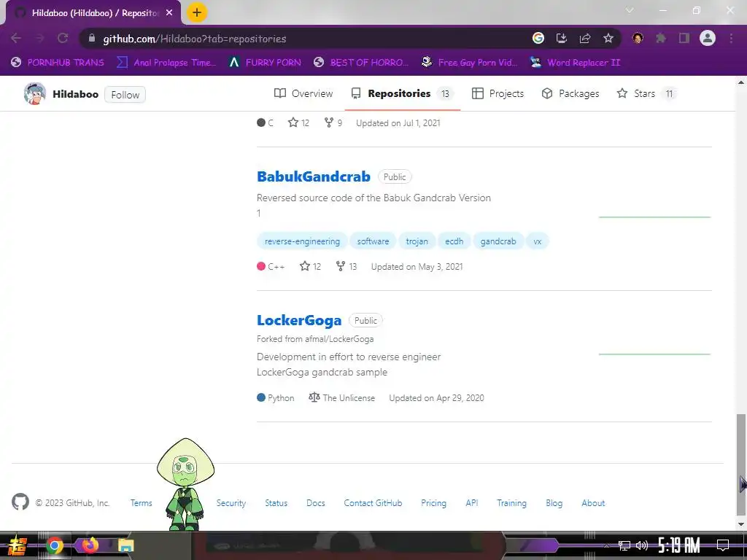Open the Training footer link
Image resolution: width=747 pixels, height=560 pixels.
[x=511, y=503]
